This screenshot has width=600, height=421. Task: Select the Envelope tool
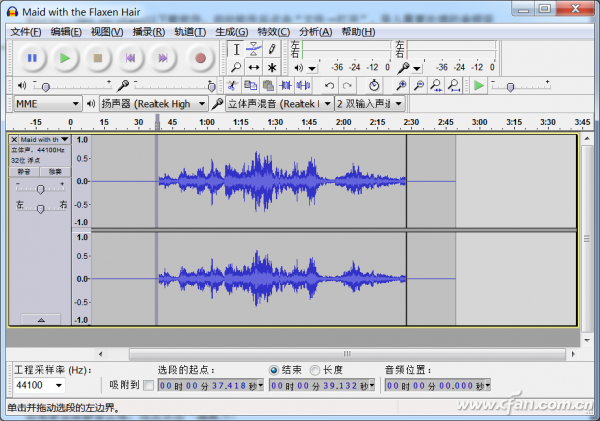tap(254, 49)
